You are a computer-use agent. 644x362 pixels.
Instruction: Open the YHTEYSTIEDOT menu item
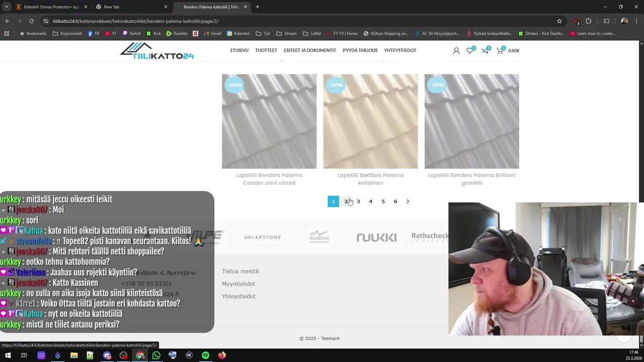pyautogui.click(x=400, y=50)
